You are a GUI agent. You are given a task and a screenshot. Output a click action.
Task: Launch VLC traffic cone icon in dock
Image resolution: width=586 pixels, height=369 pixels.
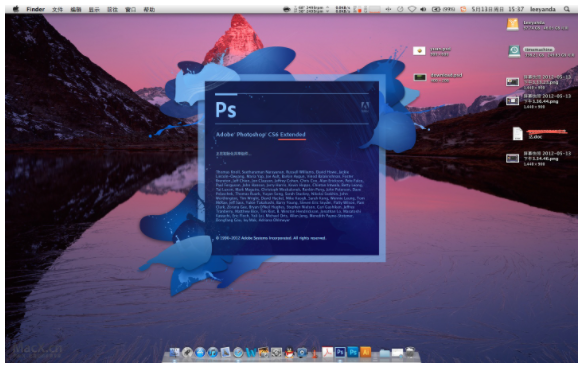(x=315, y=352)
